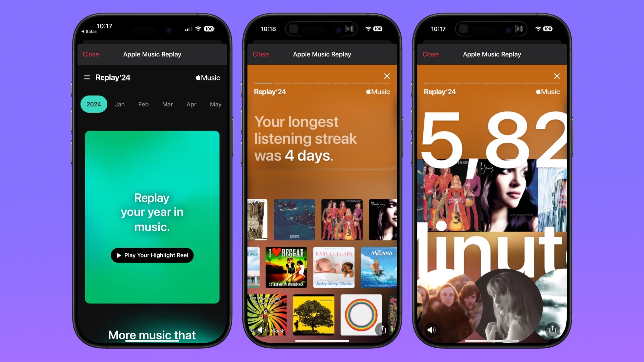This screenshot has width=644, height=362.
Task: Click the hamburger menu icon in Replay'24
Action: click(x=87, y=77)
